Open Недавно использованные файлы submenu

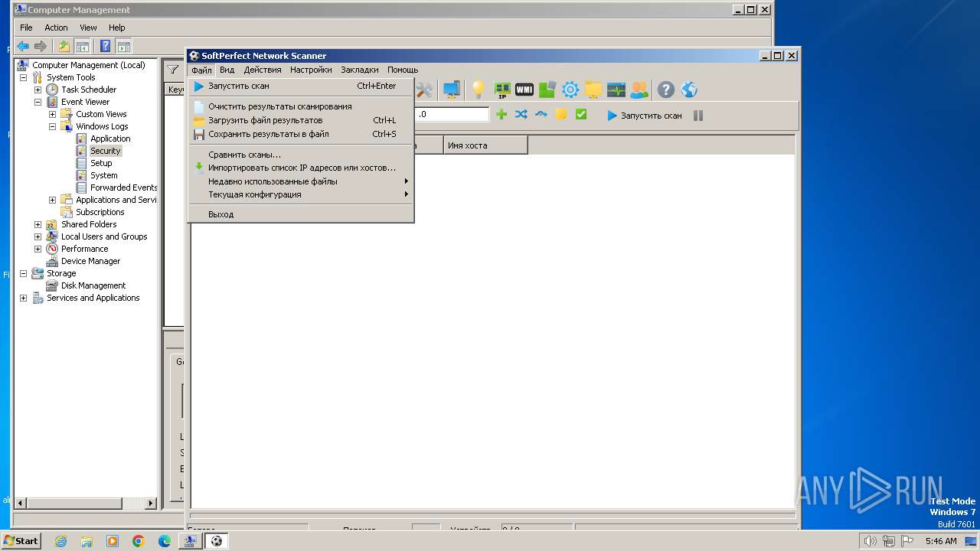pos(301,181)
